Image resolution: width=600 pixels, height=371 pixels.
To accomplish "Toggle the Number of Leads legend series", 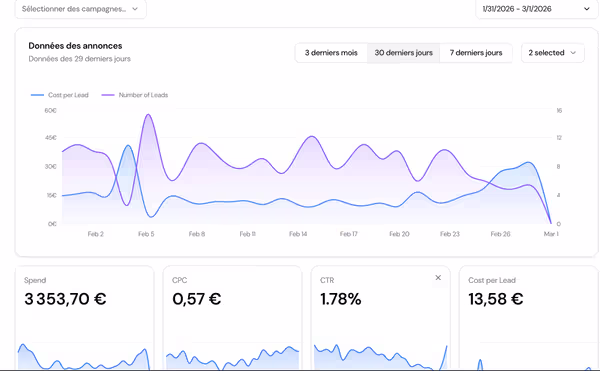I will 135,95.
